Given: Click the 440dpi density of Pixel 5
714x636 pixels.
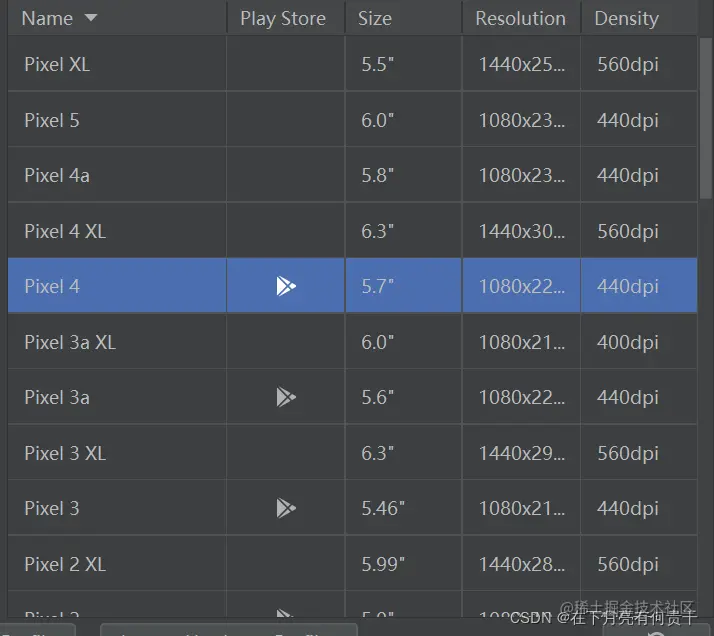Looking at the screenshot, I should click(639, 120).
